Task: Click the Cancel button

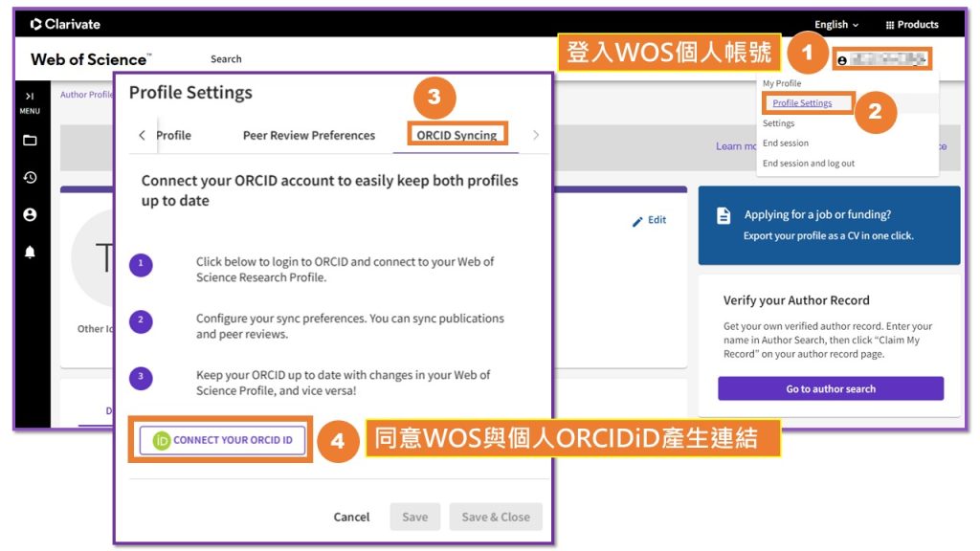Action: 351,517
